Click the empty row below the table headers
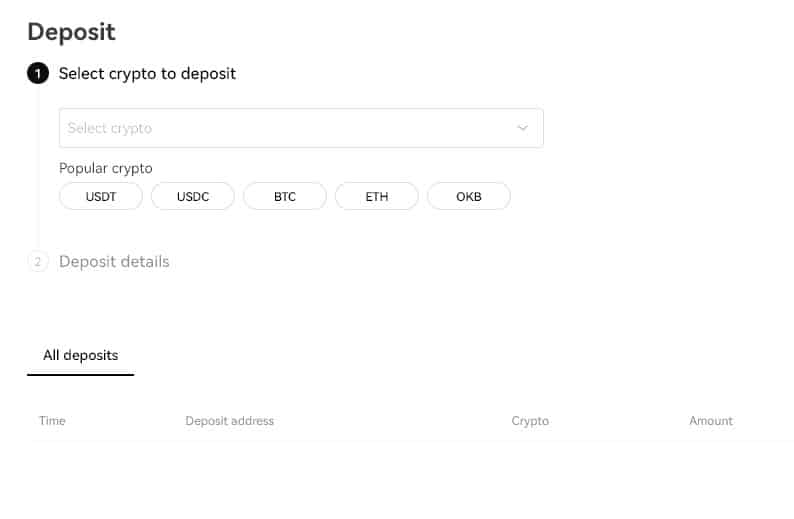 tap(400, 470)
